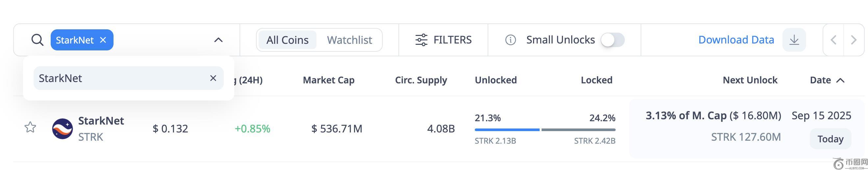Go to next page with right chevron
Screen dimensions: 868x170
(x=854, y=40)
